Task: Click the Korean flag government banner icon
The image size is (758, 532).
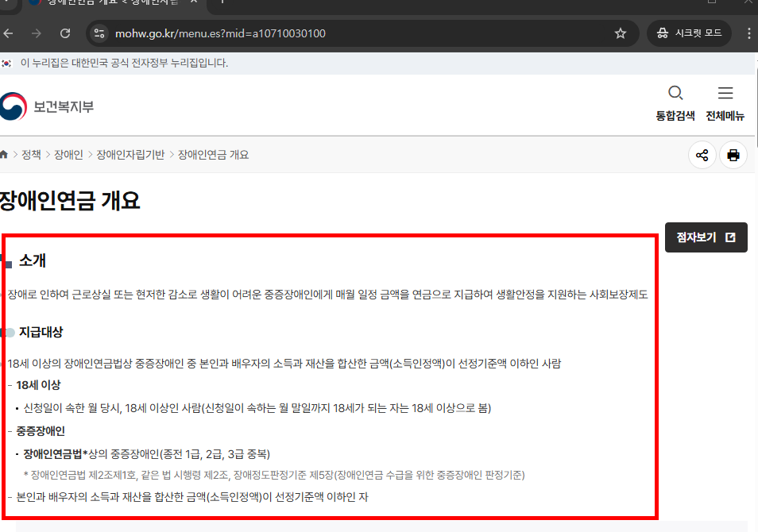Action: pos(8,61)
